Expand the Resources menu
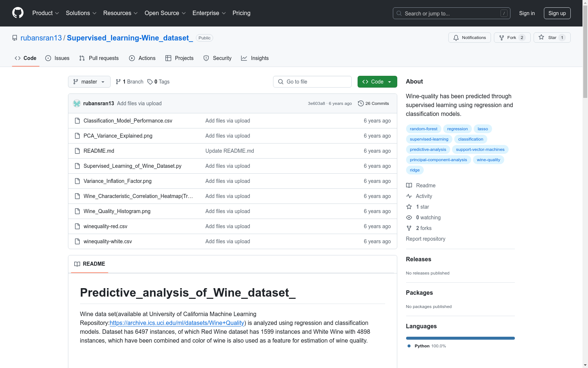This screenshot has height=368, width=588. 121,13
